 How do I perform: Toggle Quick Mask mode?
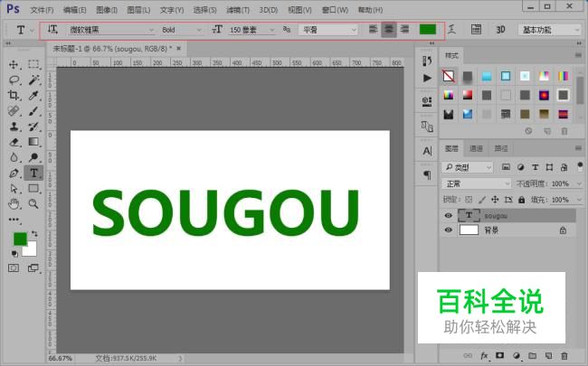coord(14,267)
